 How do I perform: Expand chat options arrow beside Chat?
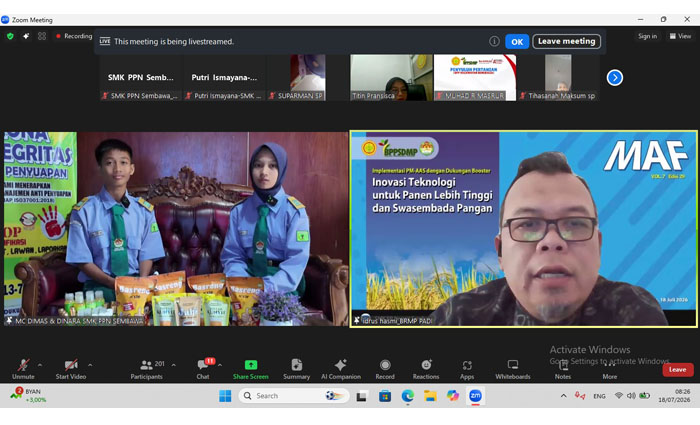click(x=220, y=365)
